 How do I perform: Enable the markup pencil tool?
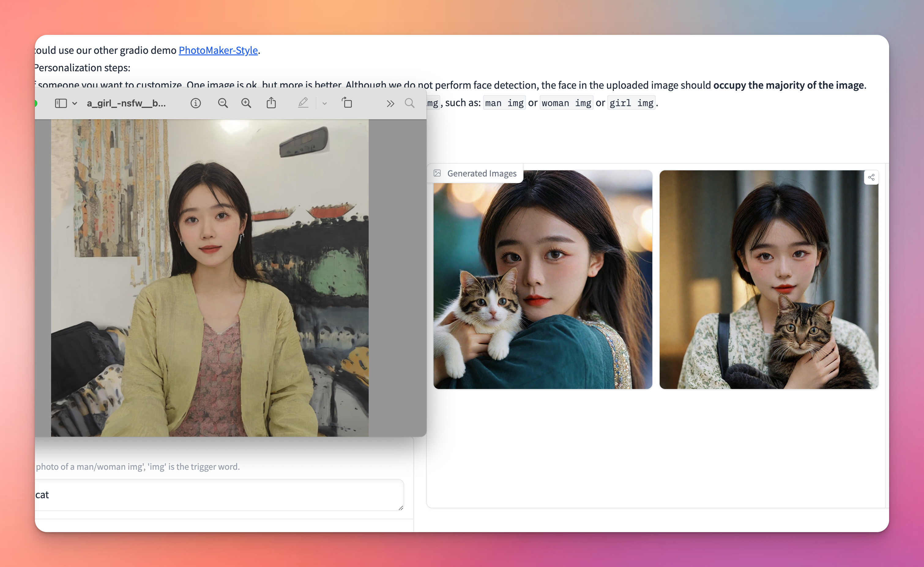point(303,103)
